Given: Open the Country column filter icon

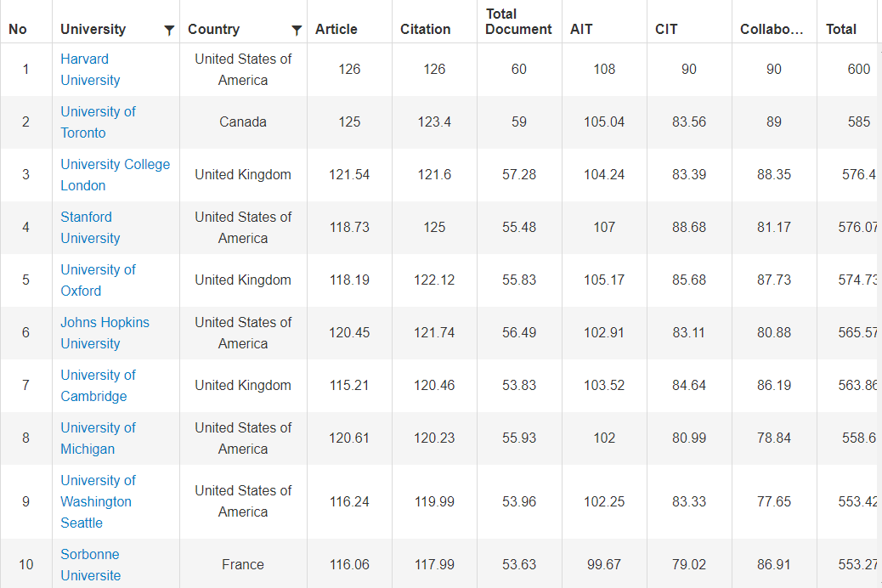Looking at the screenshot, I should [297, 31].
